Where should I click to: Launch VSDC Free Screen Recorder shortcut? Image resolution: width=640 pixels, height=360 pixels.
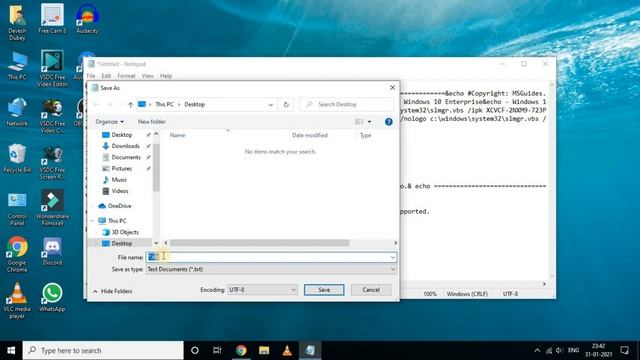tap(52, 162)
